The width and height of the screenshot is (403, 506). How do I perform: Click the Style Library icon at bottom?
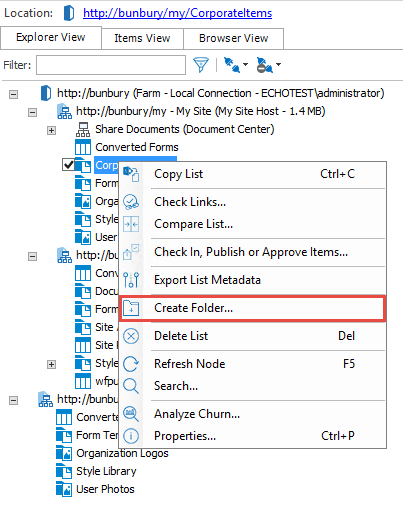tap(64, 471)
